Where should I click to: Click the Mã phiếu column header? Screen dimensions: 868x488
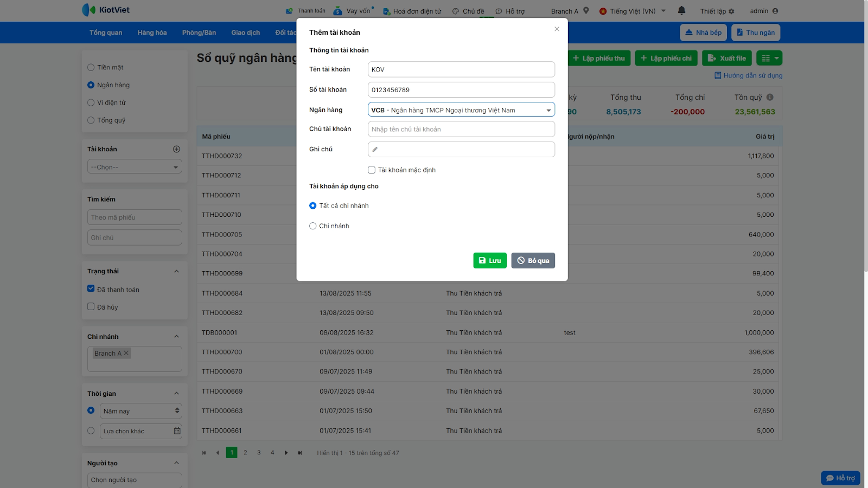click(x=216, y=137)
